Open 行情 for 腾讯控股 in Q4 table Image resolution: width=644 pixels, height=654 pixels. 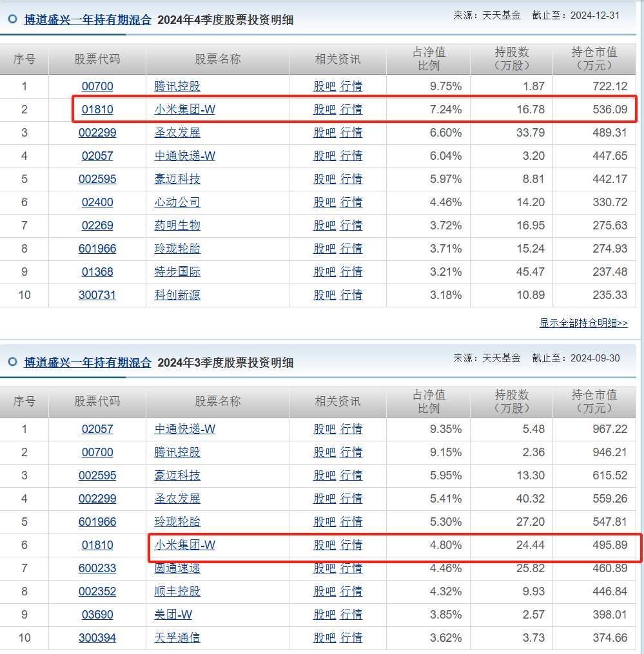351,86
